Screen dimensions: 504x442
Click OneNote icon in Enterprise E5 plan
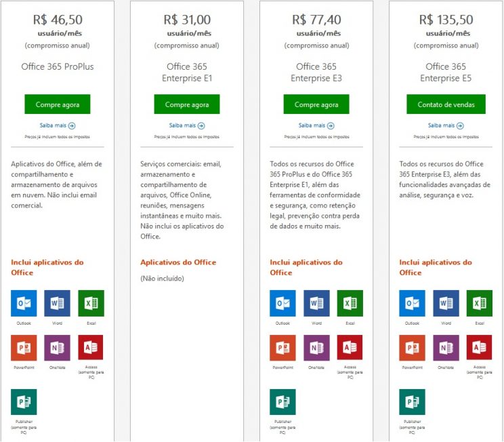pyautogui.click(x=446, y=347)
